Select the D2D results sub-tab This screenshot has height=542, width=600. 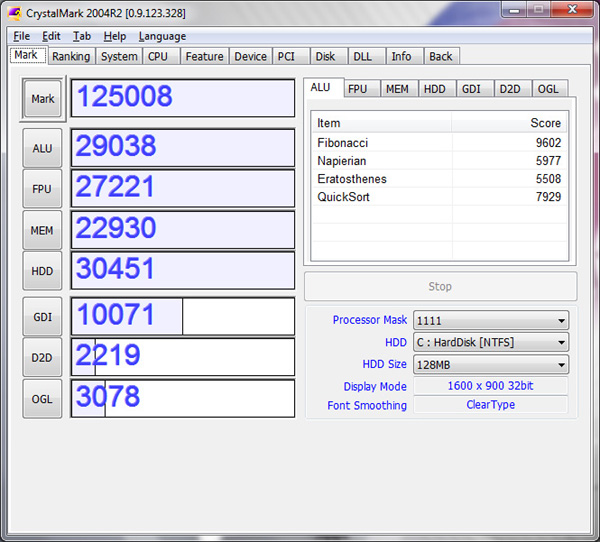click(x=513, y=89)
